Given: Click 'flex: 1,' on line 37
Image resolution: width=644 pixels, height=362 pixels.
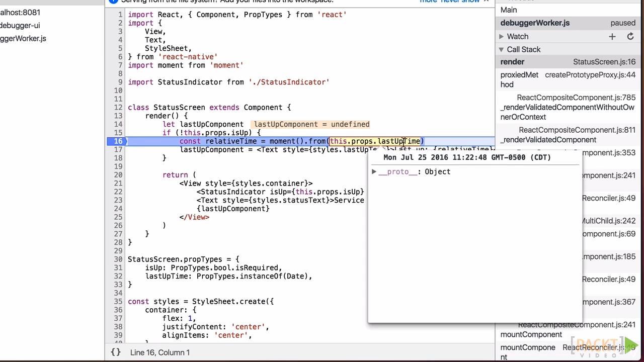Looking at the screenshot, I should 179,318.
